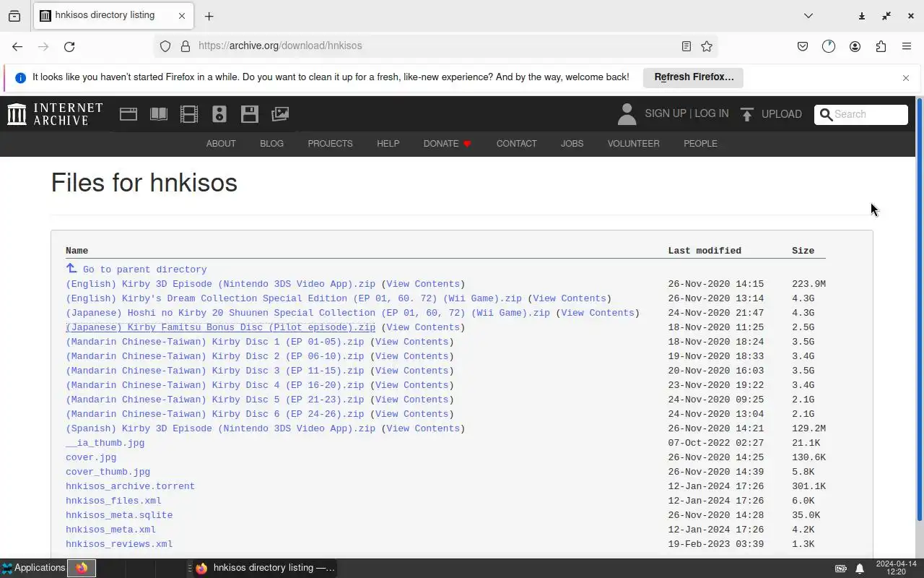Download Mandarin Kirby Disc 1 zip
The height and width of the screenshot is (578, 924).
tap(214, 342)
